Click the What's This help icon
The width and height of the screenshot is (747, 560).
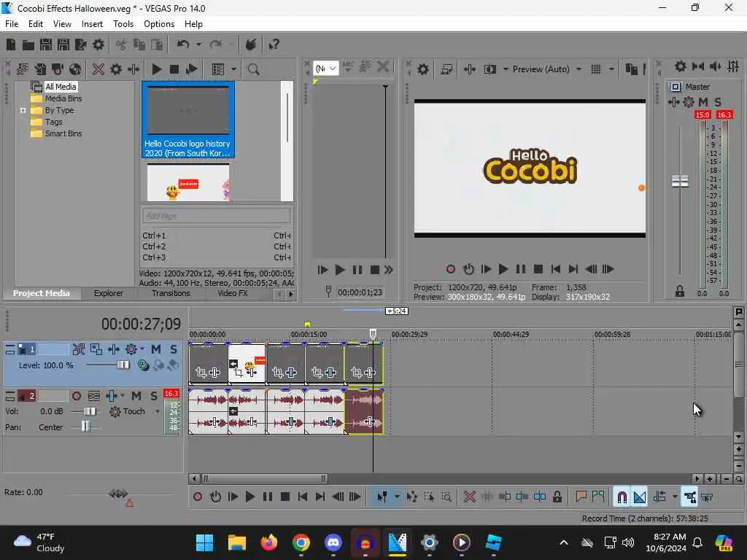[x=274, y=44]
